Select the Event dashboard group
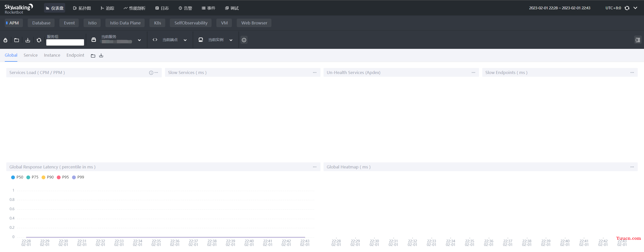The width and height of the screenshot is (644, 252). 69,23
